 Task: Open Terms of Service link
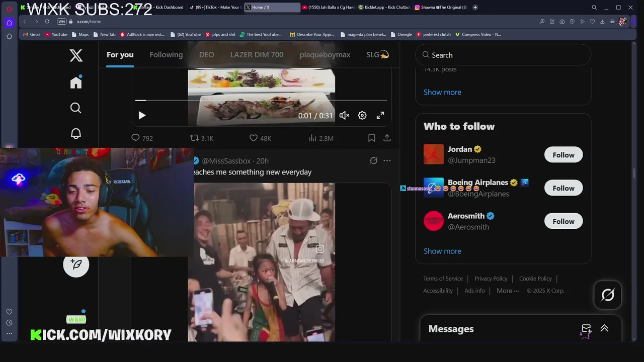(443, 279)
